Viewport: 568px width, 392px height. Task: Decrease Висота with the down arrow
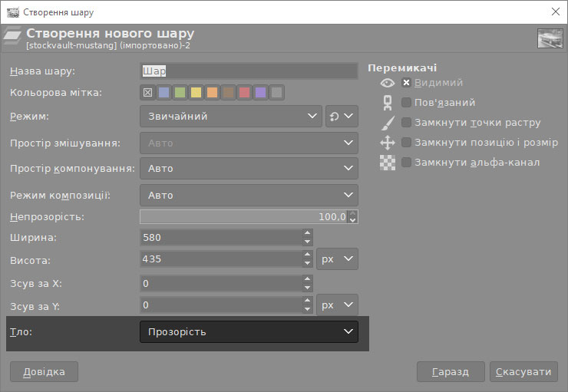point(307,263)
